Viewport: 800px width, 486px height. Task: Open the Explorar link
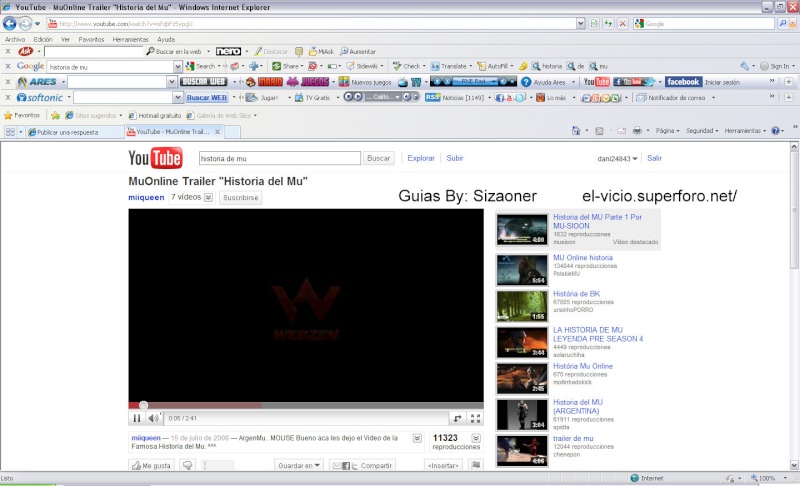[x=421, y=158]
